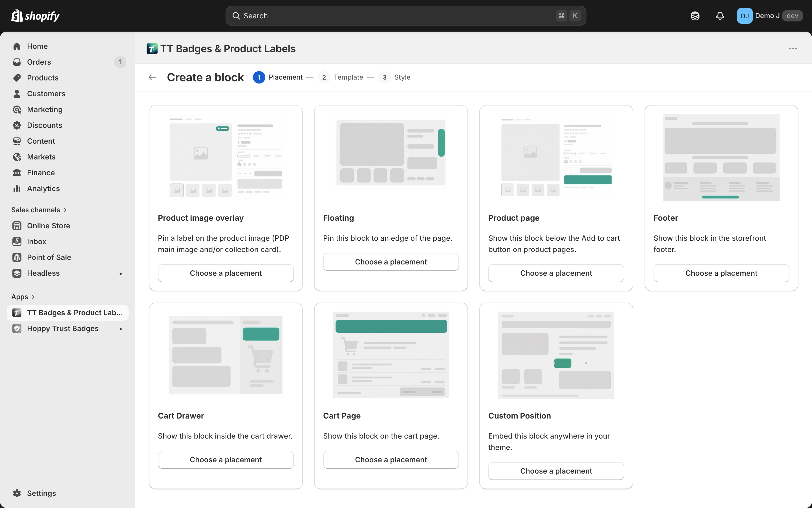Image resolution: width=812 pixels, height=508 pixels.
Task: Click the Finance bank icon
Action: coord(17,172)
